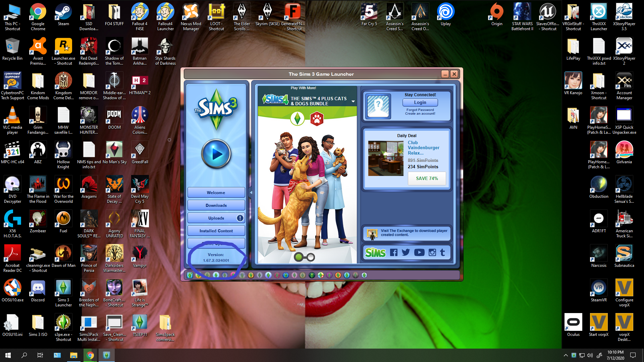Click the SAVE 74% deal button
Viewport: 644px width, 362px height.
427,178
